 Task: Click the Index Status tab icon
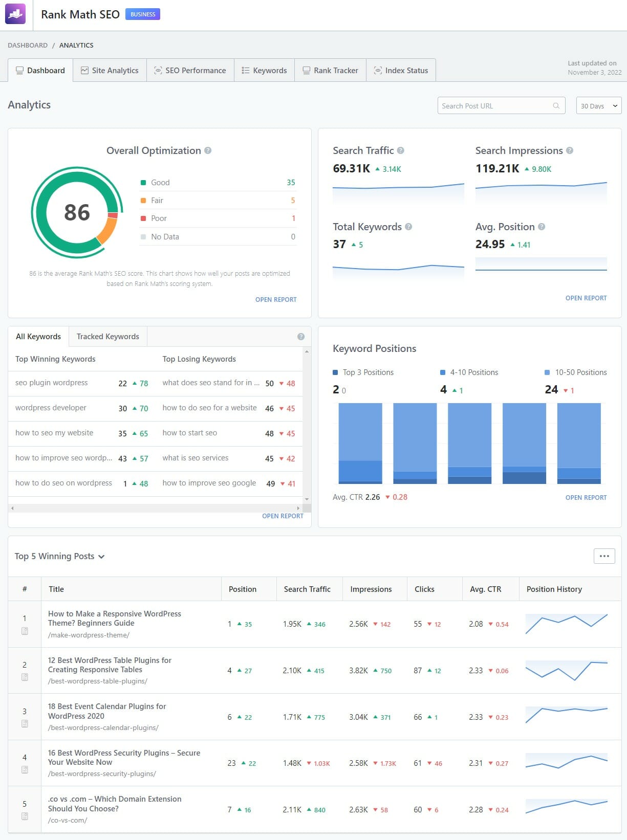point(378,71)
